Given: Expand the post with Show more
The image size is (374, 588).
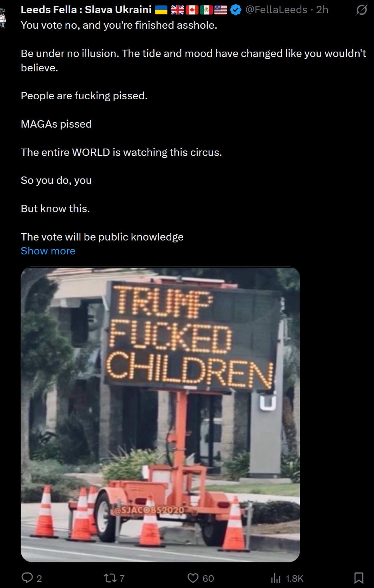Looking at the screenshot, I should coord(48,251).
